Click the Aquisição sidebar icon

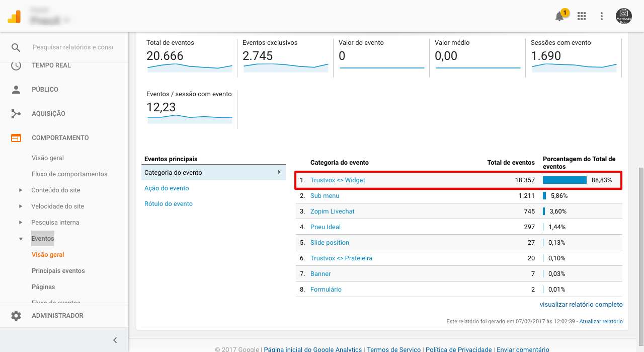coord(16,114)
